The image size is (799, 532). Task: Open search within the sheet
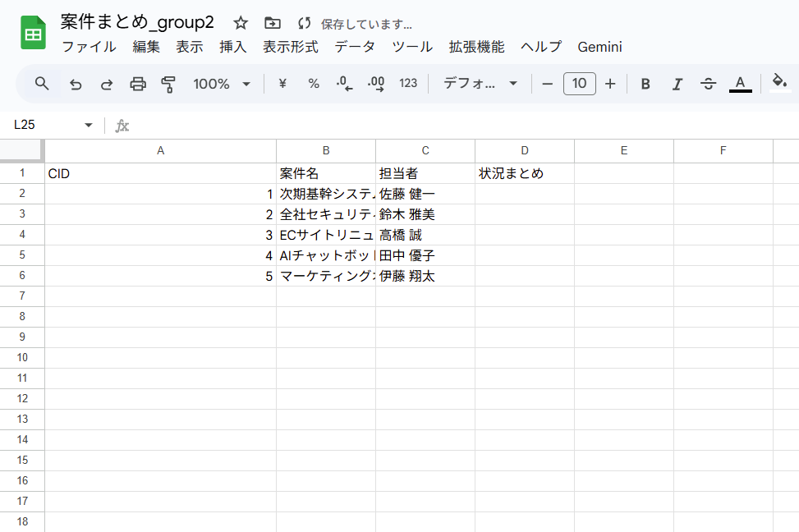coord(39,84)
